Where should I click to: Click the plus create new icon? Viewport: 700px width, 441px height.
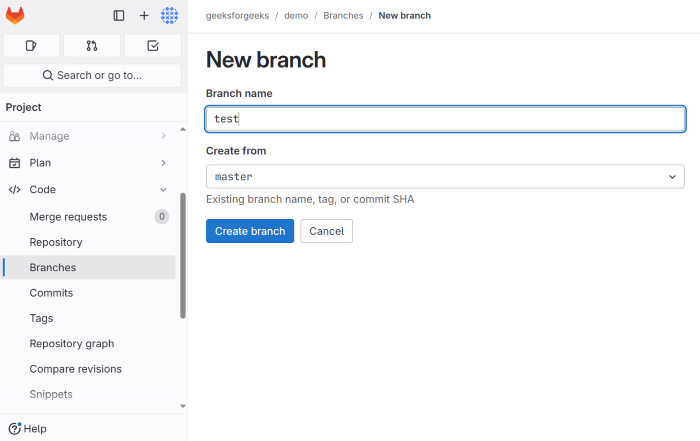(x=144, y=16)
